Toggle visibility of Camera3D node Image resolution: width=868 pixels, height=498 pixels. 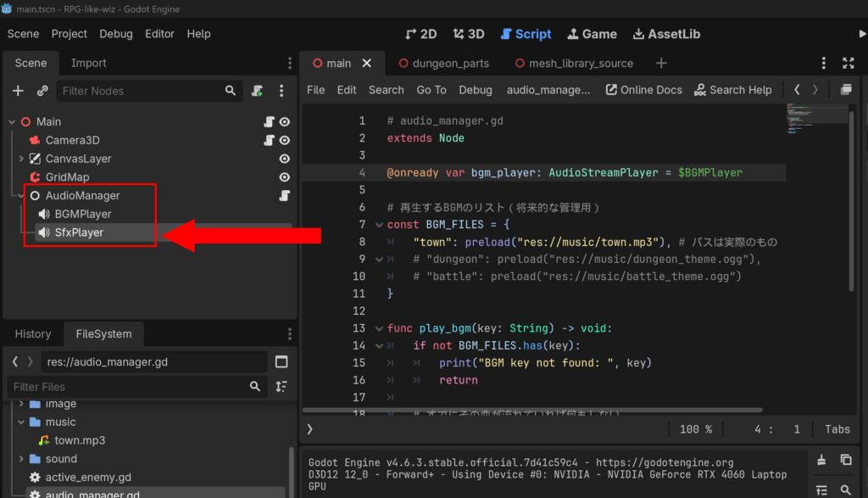[285, 140]
